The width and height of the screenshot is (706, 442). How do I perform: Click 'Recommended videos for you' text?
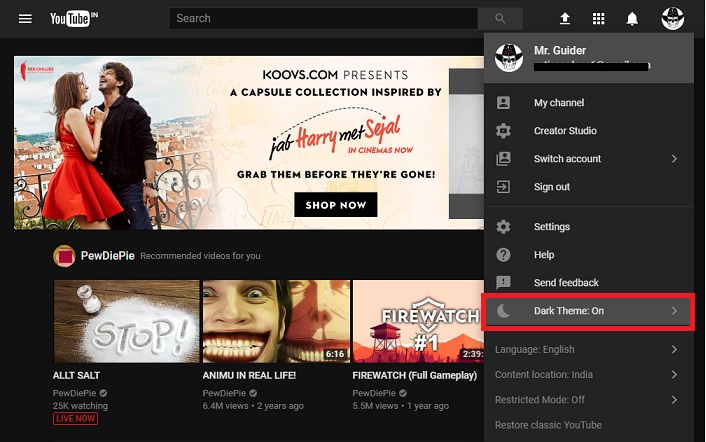coord(200,256)
